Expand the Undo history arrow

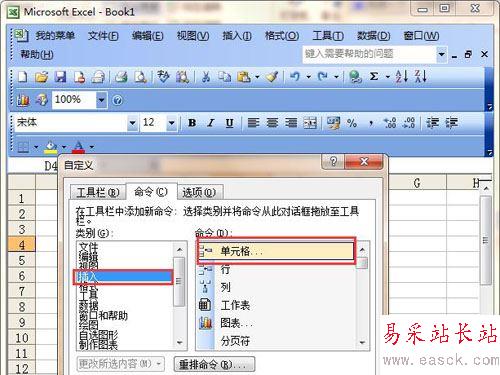309,77
